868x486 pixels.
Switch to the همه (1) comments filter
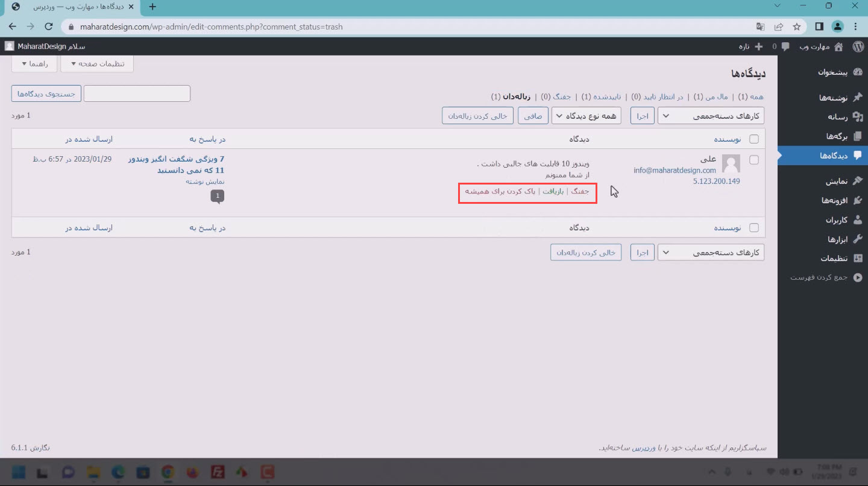[x=752, y=96]
